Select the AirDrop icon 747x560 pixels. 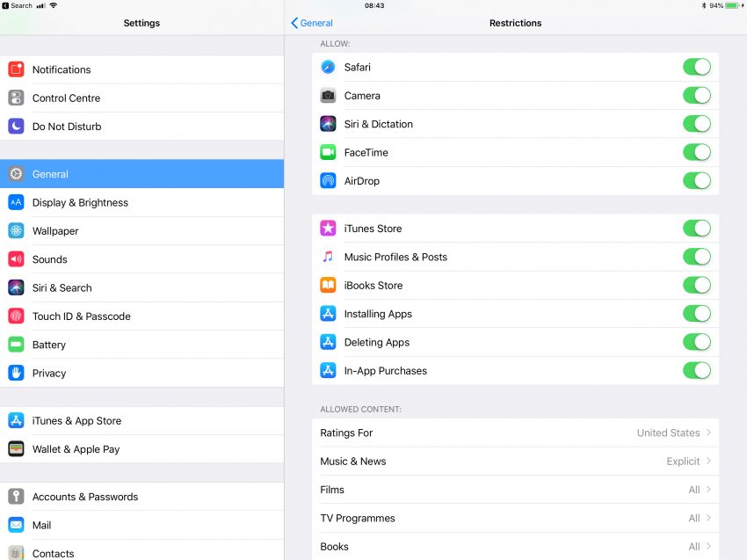click(327, 180)
